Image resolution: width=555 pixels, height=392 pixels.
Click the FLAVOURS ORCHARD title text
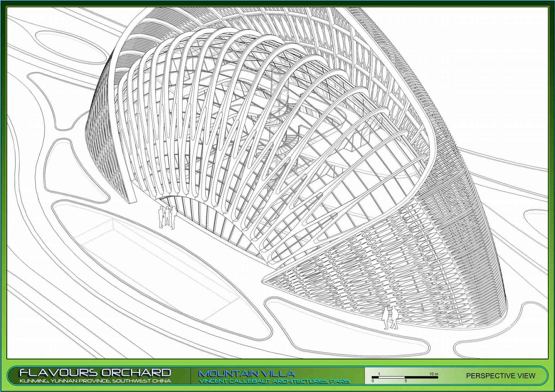click(95, 372)
